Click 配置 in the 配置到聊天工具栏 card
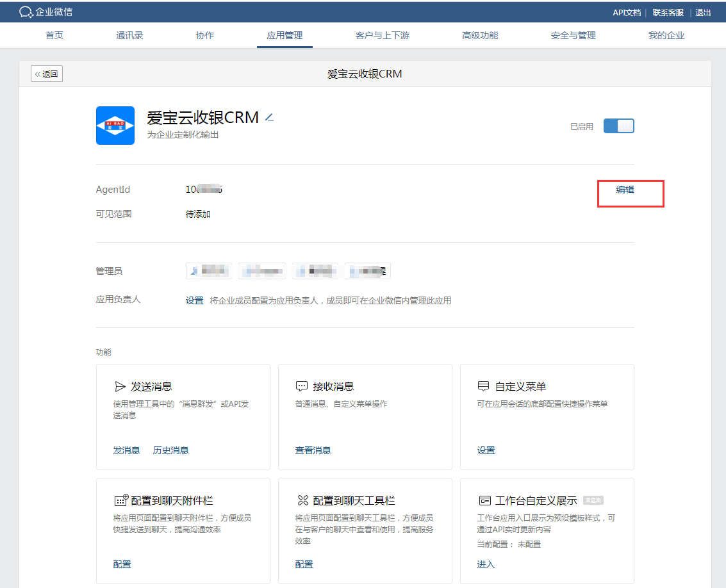This screenshot has height=588, width=726. 304,564
